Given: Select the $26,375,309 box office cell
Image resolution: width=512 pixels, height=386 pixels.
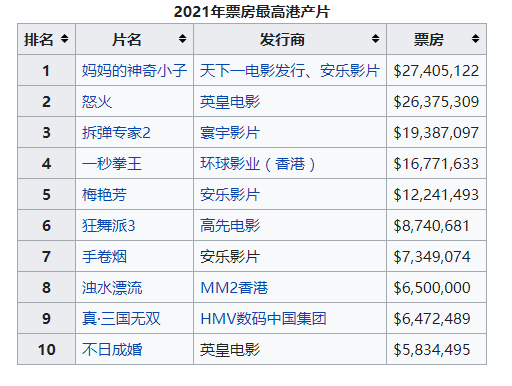Looking at the screenshot, I should click(436, 102).
